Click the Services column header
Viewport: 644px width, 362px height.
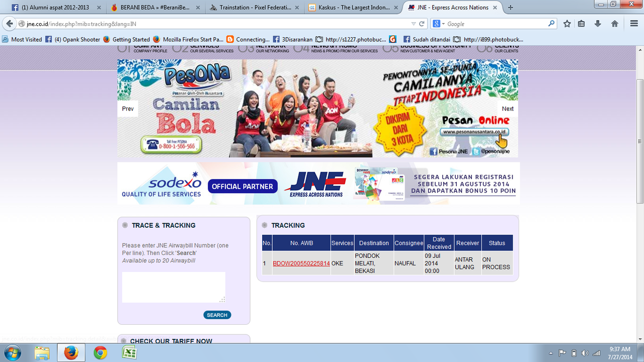(x=342, y=243)
